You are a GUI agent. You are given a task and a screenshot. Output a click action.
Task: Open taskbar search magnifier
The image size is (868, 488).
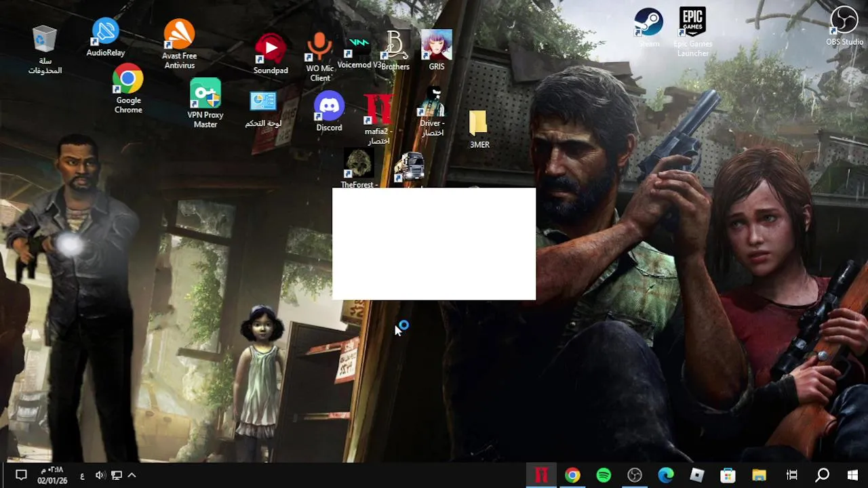point(822,475)
